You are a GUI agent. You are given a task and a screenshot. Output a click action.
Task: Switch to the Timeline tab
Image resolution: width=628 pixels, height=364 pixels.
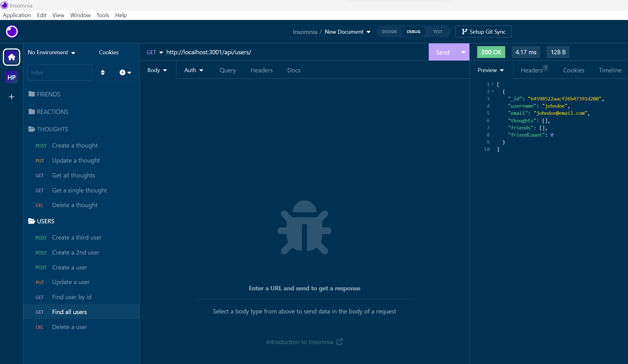[610, 70]
